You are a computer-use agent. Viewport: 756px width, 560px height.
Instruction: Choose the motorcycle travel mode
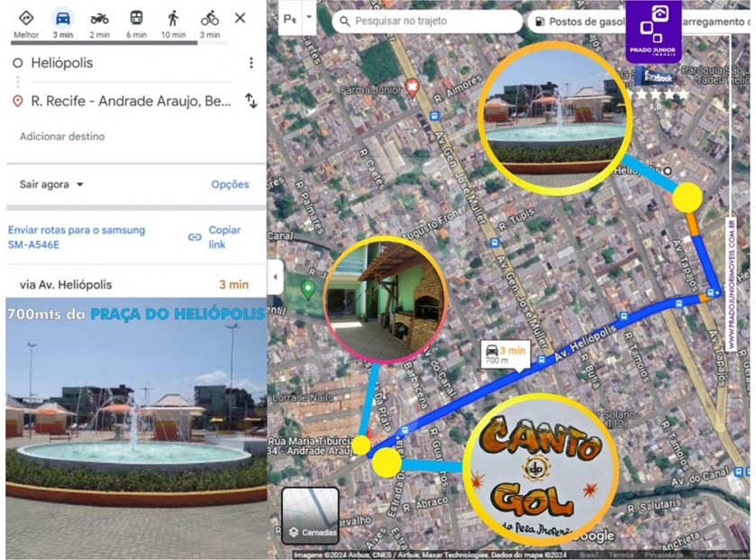99,24
